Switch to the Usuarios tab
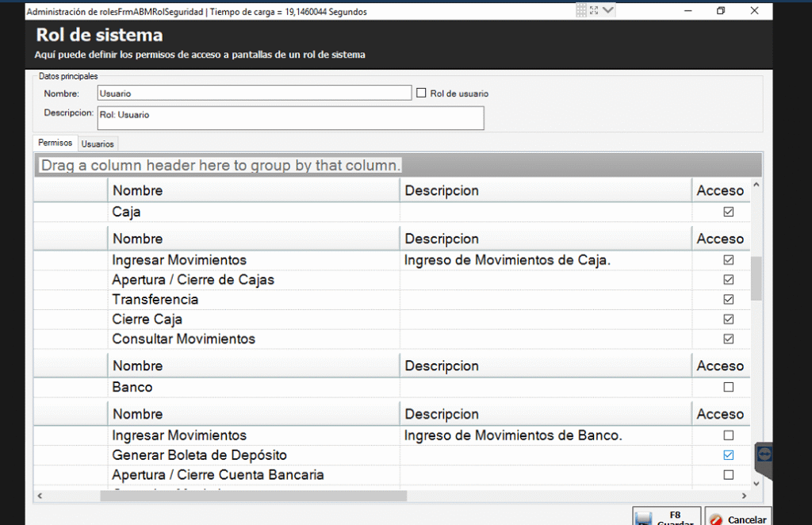This screenshot has width=812, height=525. point(98,144)
